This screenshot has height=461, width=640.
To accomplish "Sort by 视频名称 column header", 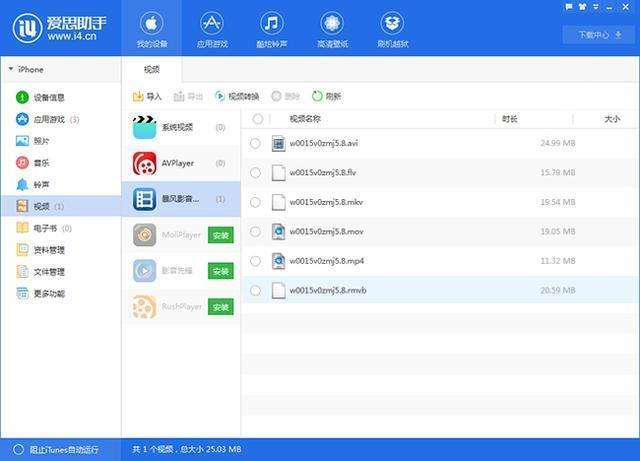I will tap(305, 119).
